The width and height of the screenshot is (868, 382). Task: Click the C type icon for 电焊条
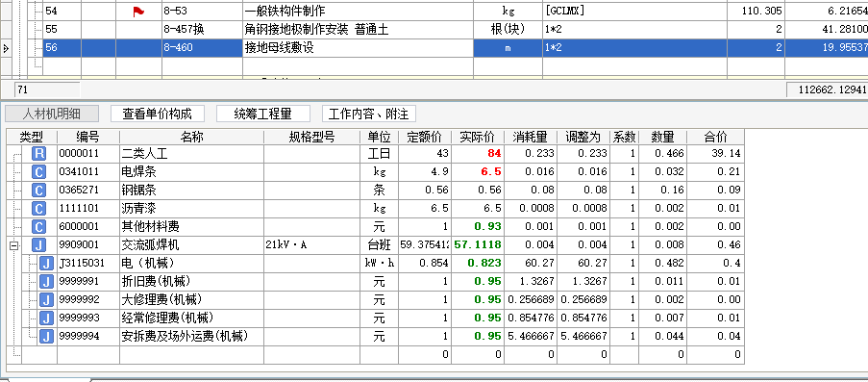38,172
